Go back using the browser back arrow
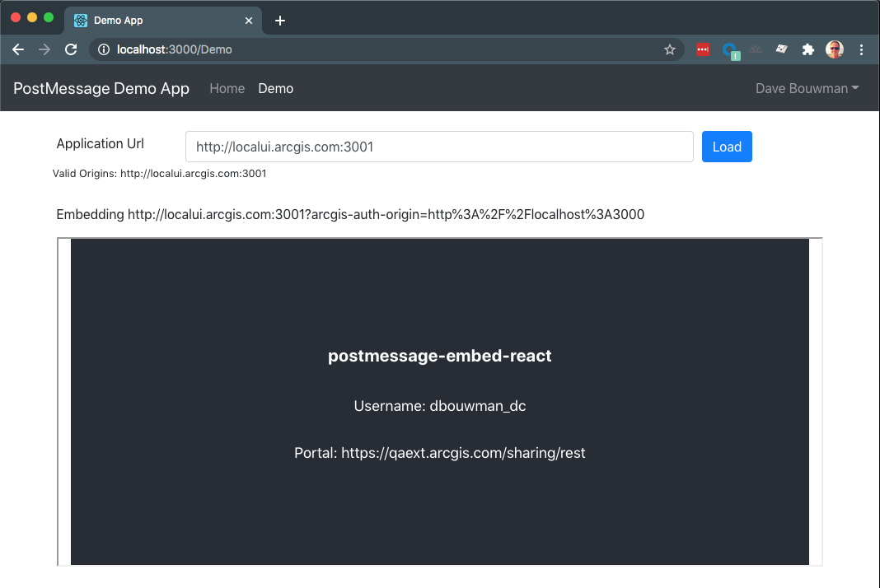Image resolution: width=880 pixels, height=588 pixels. pos(18,49)
